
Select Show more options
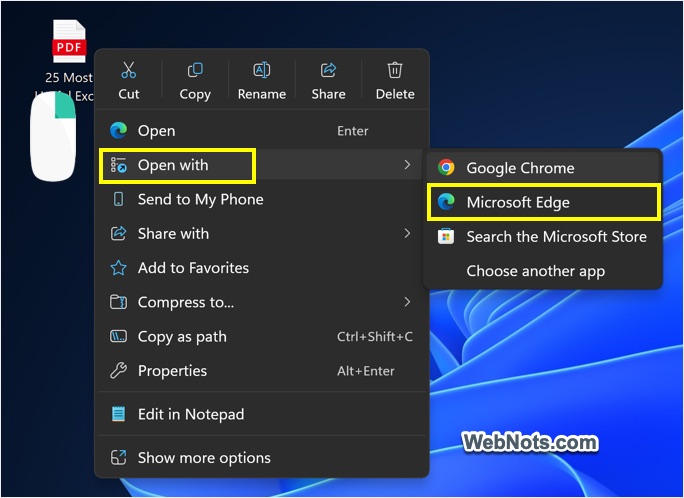tap(261, 457)
